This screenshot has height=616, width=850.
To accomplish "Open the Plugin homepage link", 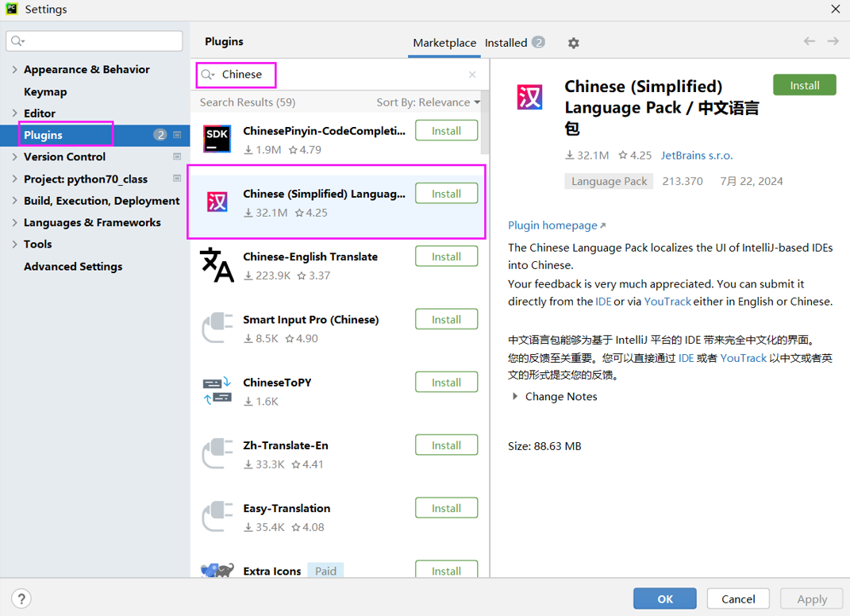I will (556, 225).
